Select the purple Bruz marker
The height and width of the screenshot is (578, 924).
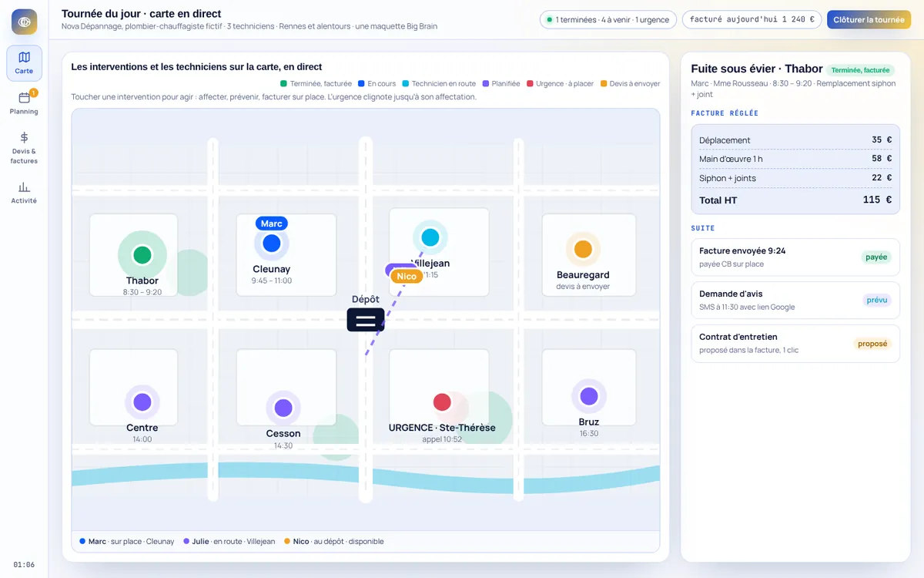pos(589,396)
